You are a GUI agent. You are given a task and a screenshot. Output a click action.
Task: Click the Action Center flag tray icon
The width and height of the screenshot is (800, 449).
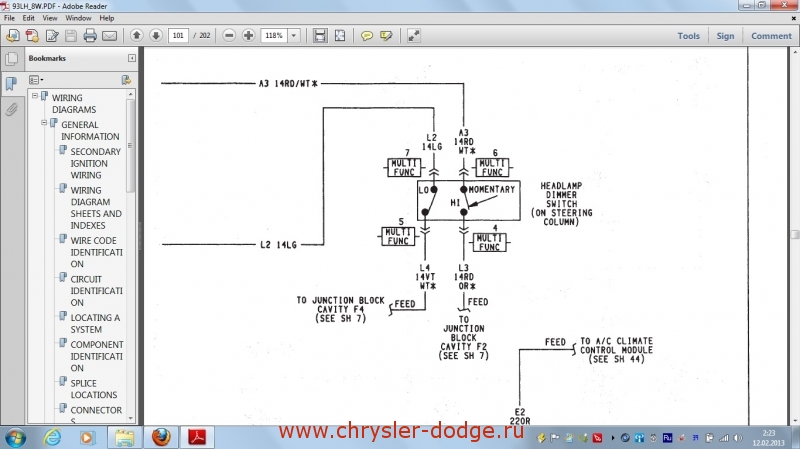(x=555, y=438)
